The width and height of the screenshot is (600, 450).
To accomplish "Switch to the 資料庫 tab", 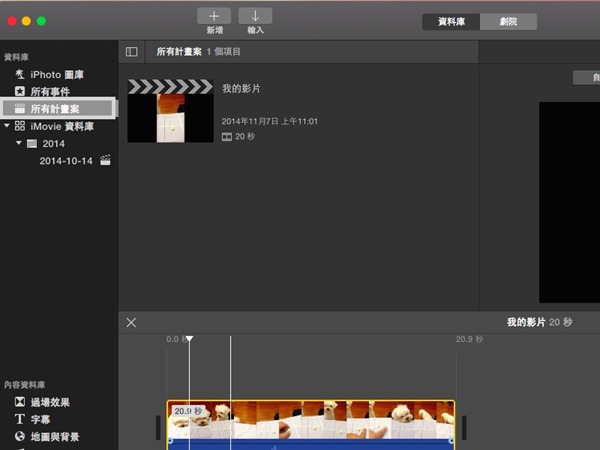I will point(451,22).
